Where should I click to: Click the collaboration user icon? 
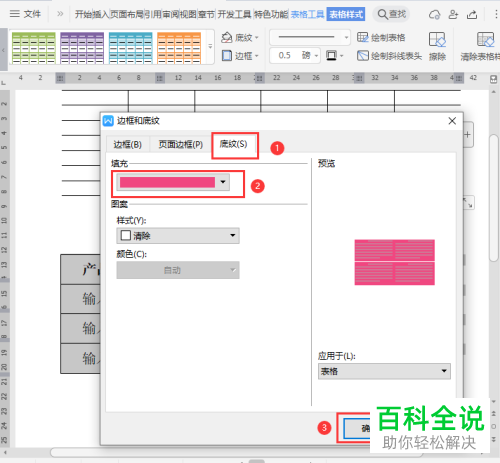(453, 15)
